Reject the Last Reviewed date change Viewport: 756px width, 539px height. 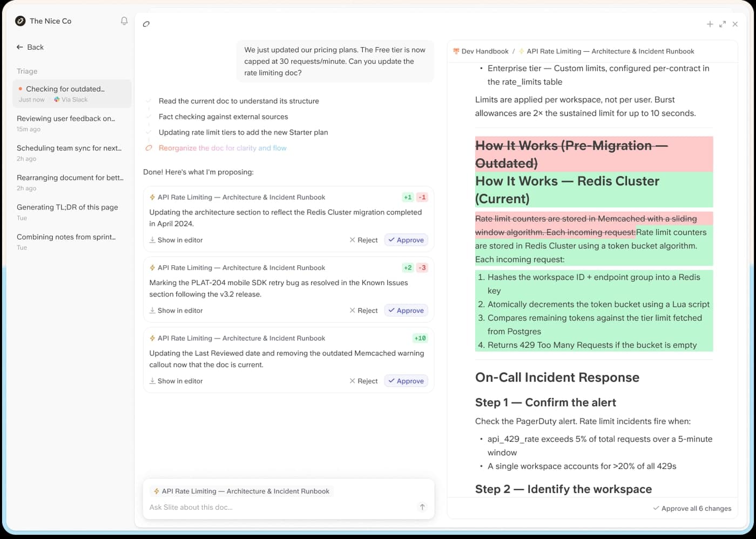(x=363, y=381)
